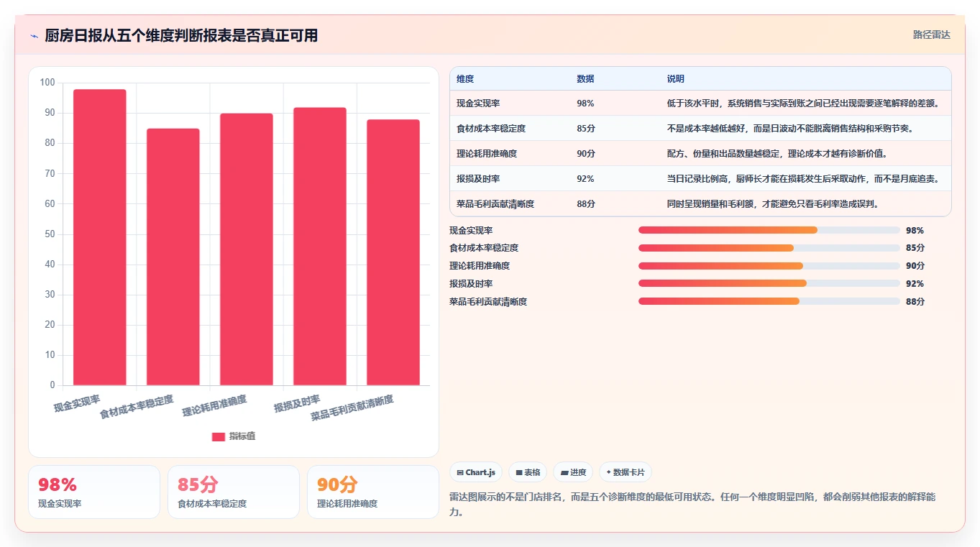Click the 菜品毛利贡献清晰度 x-axis label

point(352,408)
